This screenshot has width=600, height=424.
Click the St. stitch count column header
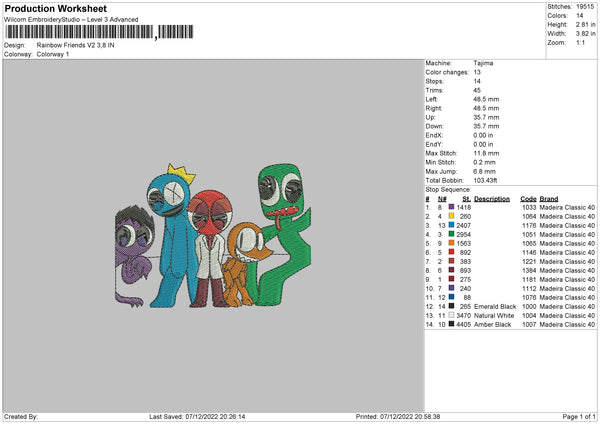[x=464, y=198]
